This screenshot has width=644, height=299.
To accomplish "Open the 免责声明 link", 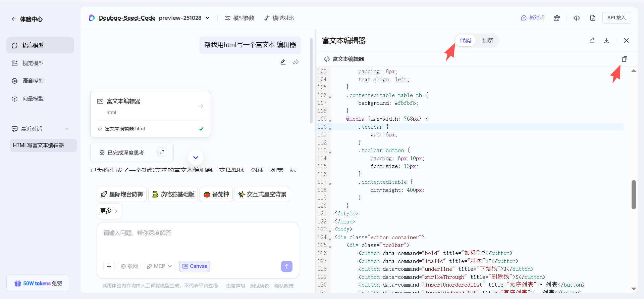I will [235, 286].
